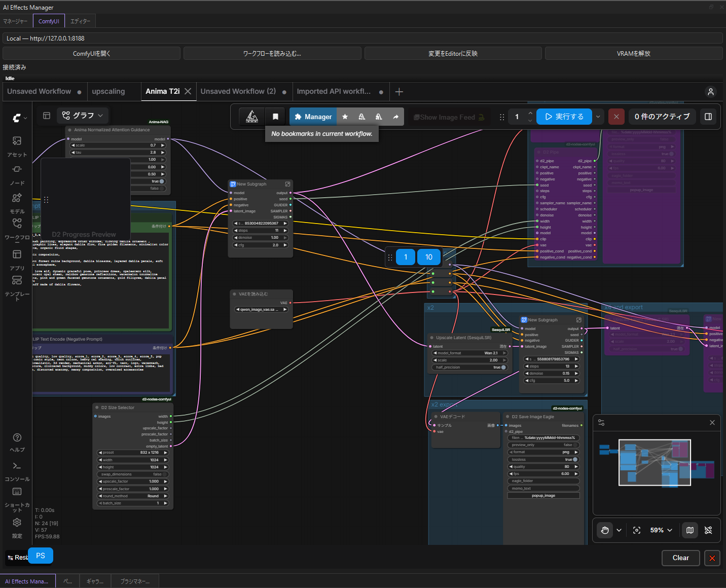Click the VRAMを解放 button
Image resolution: width=726 pixels, height=588 pixels.
[x=634, y=53]
